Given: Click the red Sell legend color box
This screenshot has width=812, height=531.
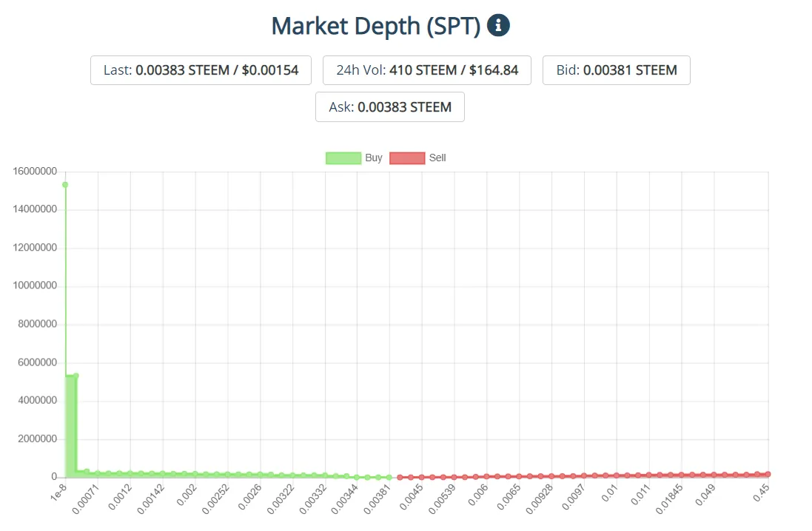Looking at the screenshot, I should (406, 158).
